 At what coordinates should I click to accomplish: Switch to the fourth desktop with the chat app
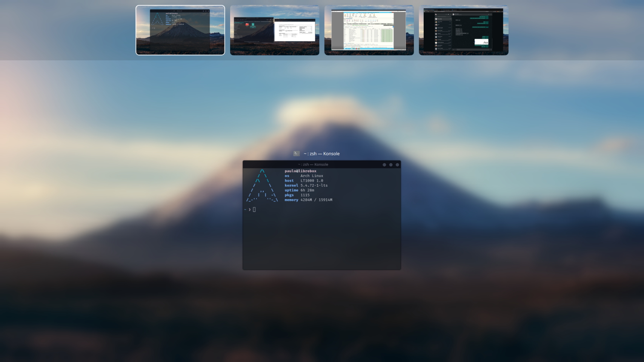[x=464, y=30]
